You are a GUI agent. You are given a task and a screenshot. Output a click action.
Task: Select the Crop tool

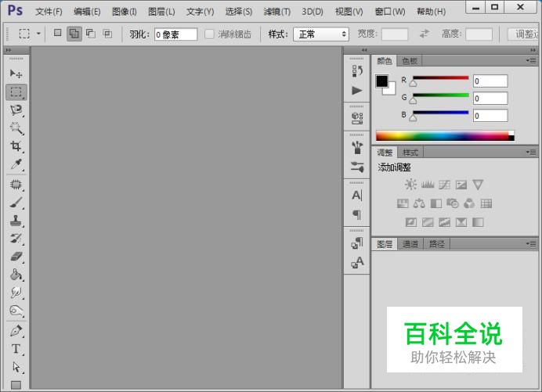pyautogui.click(x=16, y=146)
